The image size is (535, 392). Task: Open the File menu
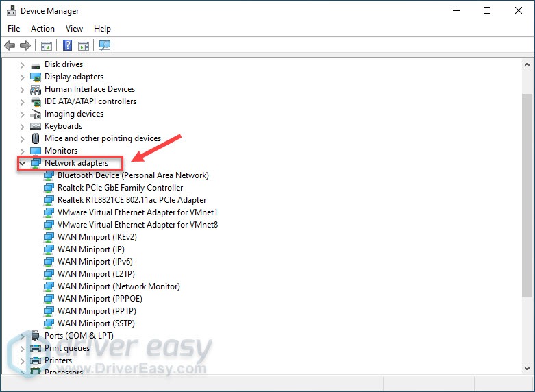[x=14, y=29]
